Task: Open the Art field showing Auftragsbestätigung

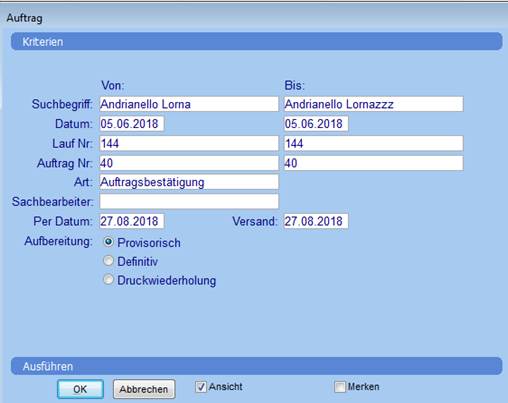Action: click(189, 182)
